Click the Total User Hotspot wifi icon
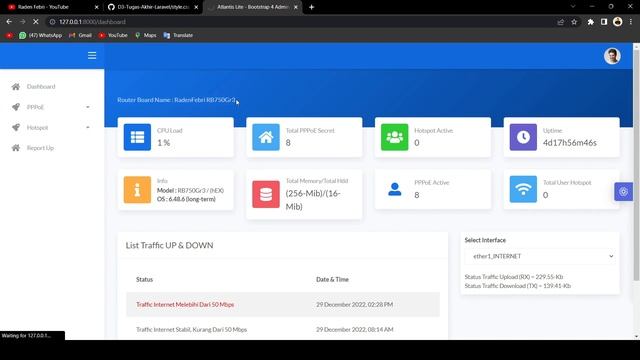 pyautogui.click(x=523, y=189)
